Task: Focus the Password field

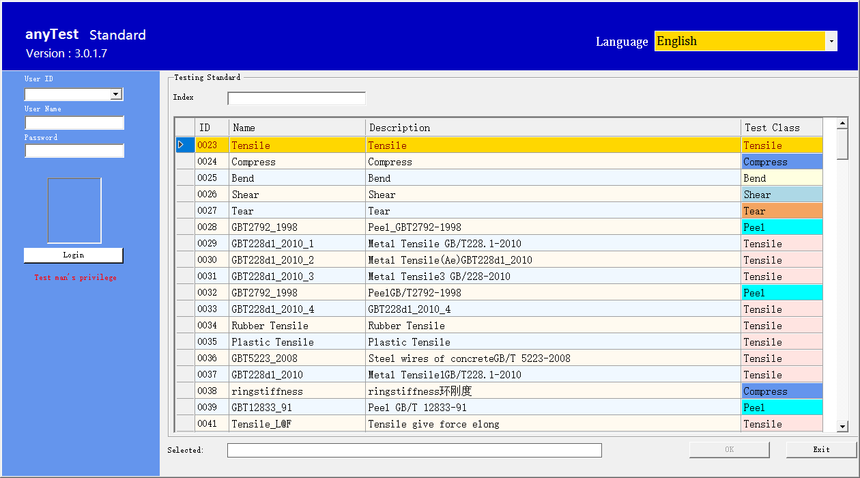Action: tap(74, 151)
